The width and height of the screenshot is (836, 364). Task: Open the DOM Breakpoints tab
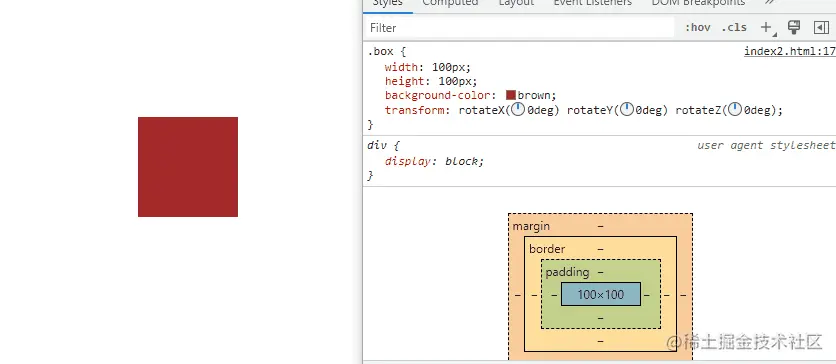pos(698,3)
